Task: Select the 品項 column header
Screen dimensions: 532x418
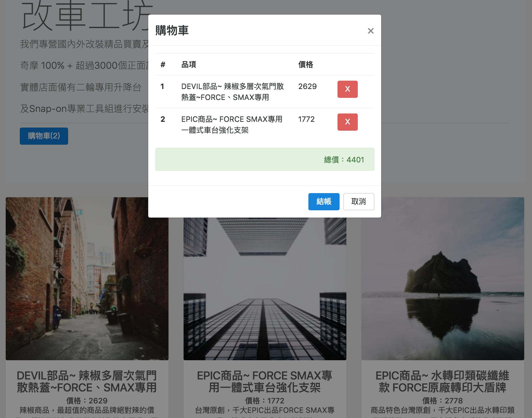Action: pyautogui.click(x=189, y=65)
